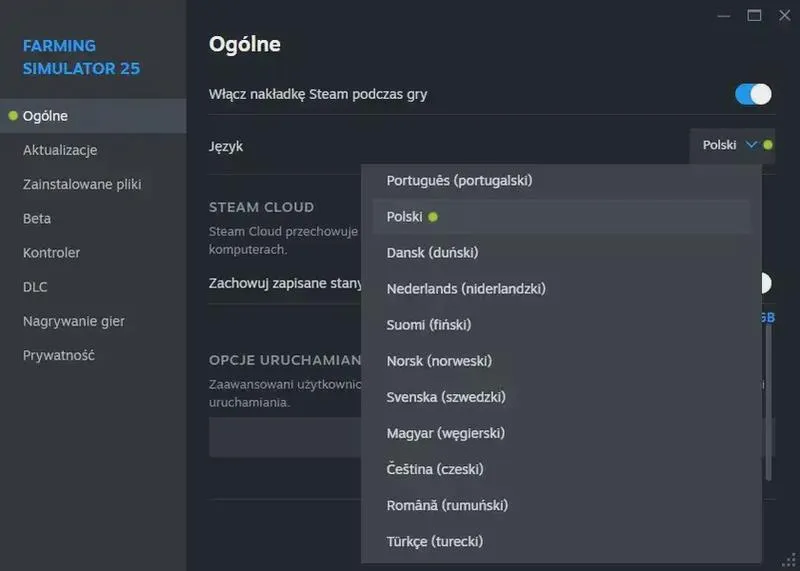Click the launch options input field
The height and width of the screenshot is (571, 800).
285,437
